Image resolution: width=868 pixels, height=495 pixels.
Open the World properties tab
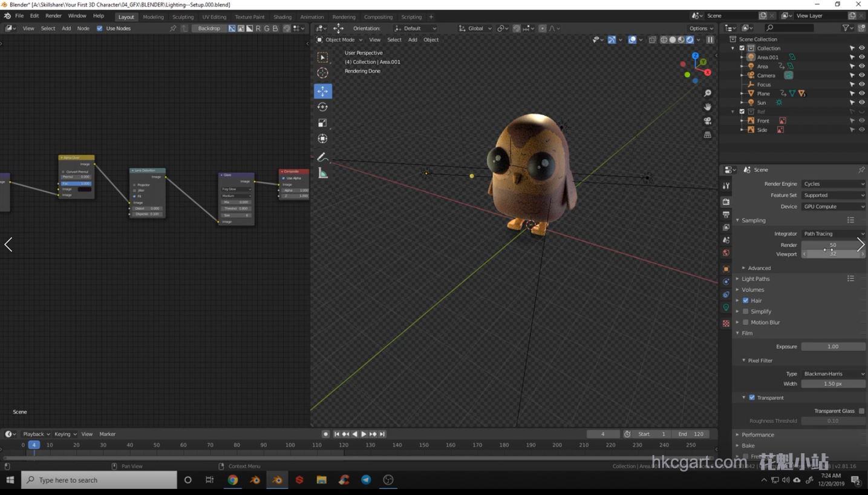pos(726,253)
